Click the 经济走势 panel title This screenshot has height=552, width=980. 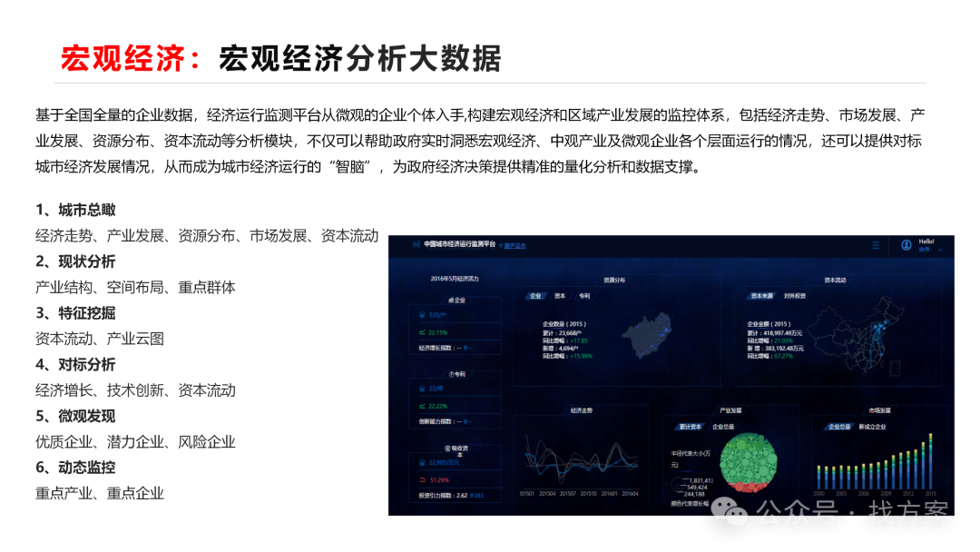[582, 410]
